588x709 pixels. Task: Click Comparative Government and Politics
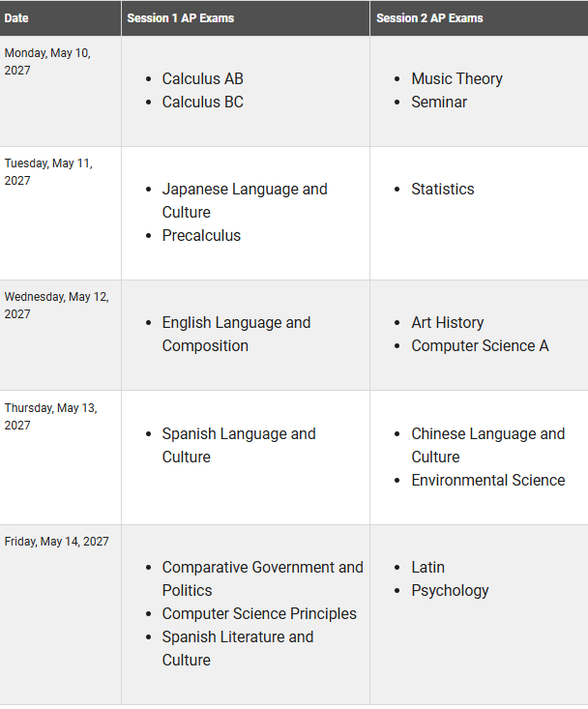[262, 578]
